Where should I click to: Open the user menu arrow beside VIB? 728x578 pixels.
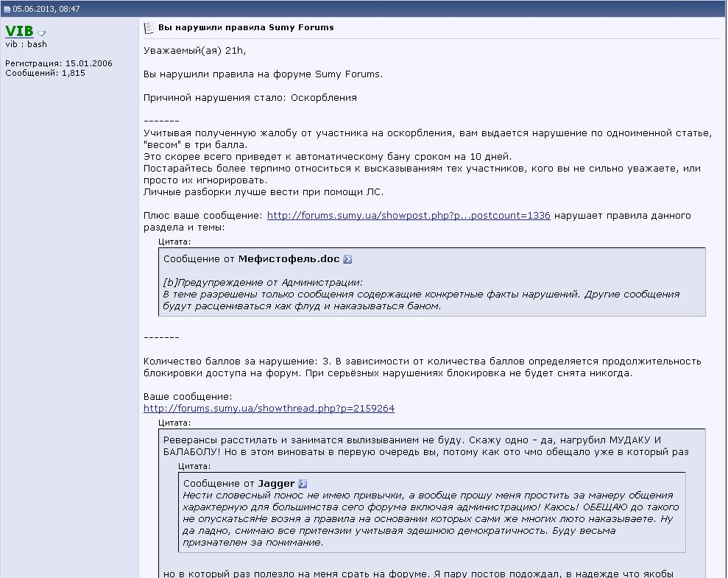coord(42,33)
